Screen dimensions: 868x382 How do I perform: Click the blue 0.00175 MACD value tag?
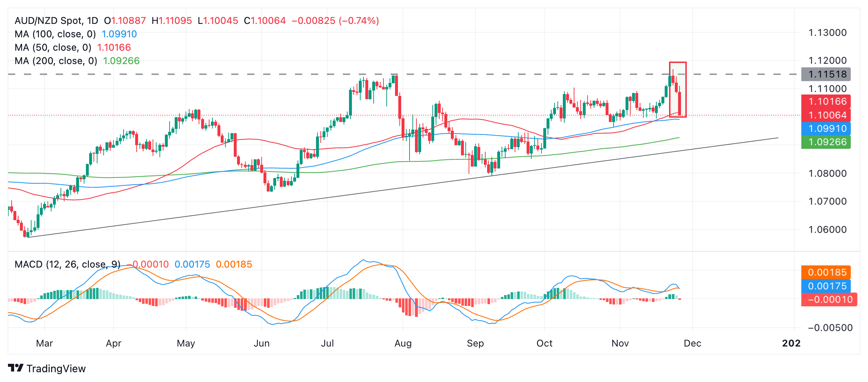click(826, 286)
